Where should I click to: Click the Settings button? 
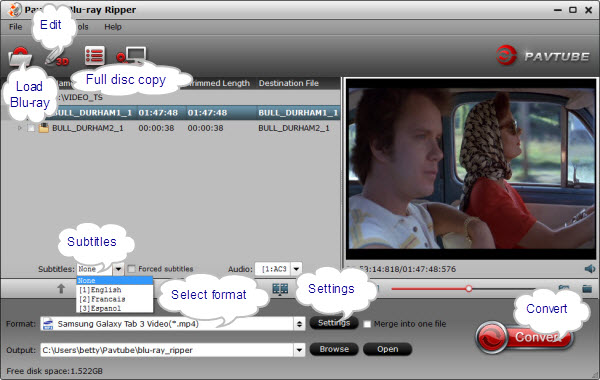[334, 323]
